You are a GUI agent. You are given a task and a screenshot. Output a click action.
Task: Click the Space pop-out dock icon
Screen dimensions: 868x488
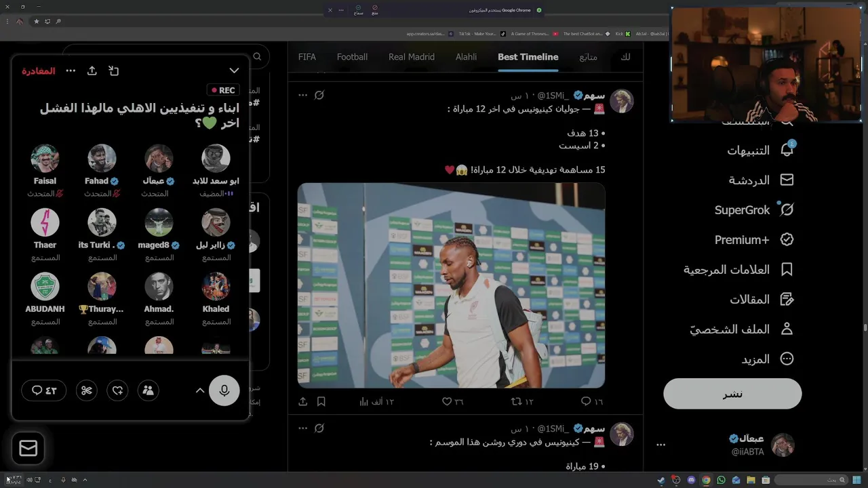tap(114, 70)
